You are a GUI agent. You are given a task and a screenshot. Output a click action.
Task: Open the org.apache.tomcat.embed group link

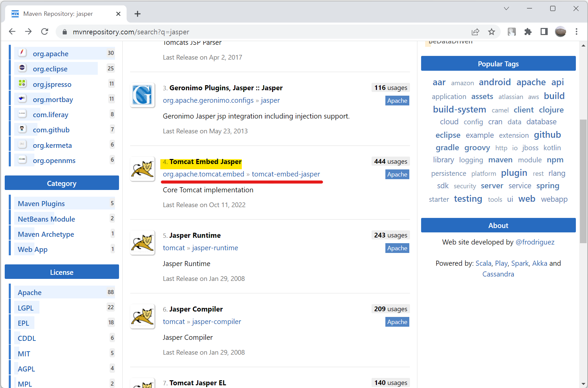pos(203,174)
